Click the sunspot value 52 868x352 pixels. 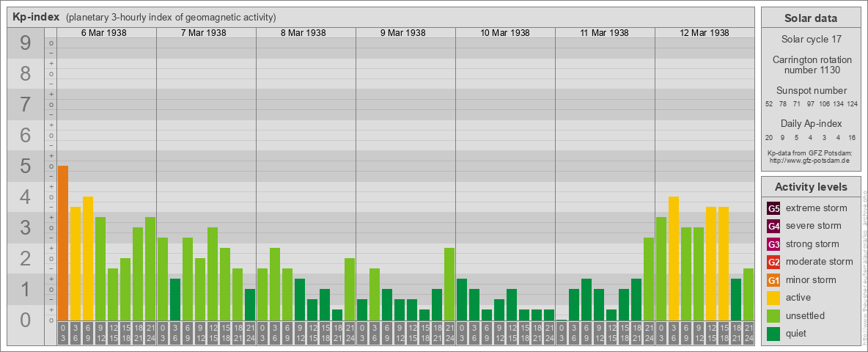point(769,104)
